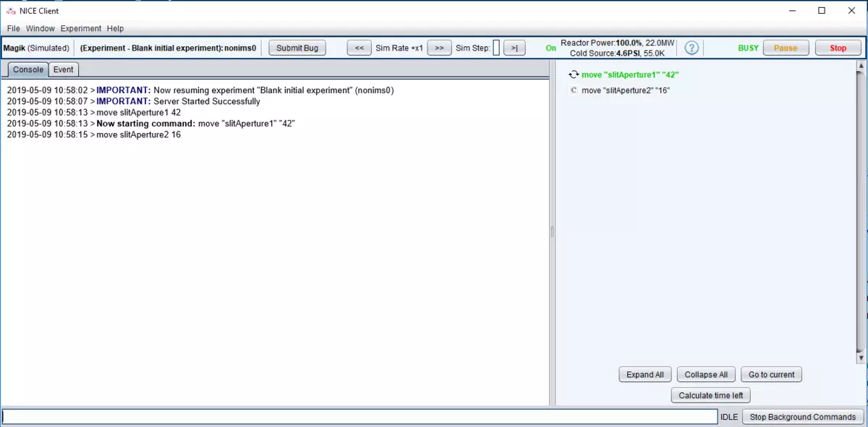Switch to the Console tab

click(28, 69)
